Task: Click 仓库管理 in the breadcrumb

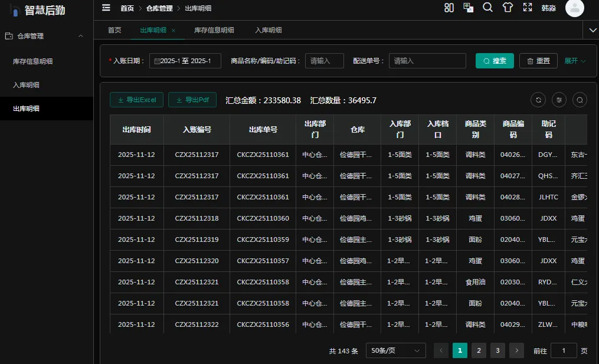Action: coord(159,8)
